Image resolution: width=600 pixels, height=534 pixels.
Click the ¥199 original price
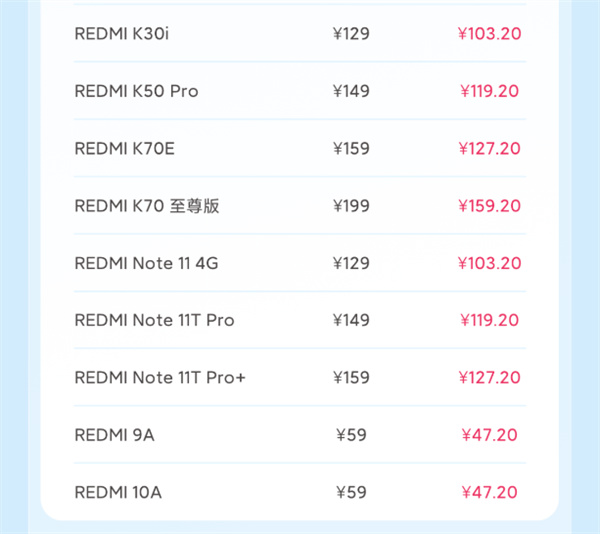(x=351, y=206)
